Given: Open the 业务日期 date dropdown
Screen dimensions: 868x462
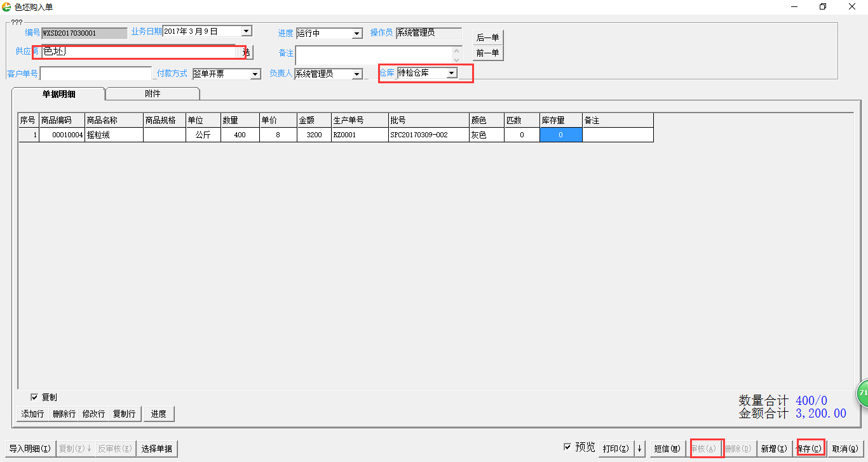Looking at the screenshot, I should pos(247,31).
